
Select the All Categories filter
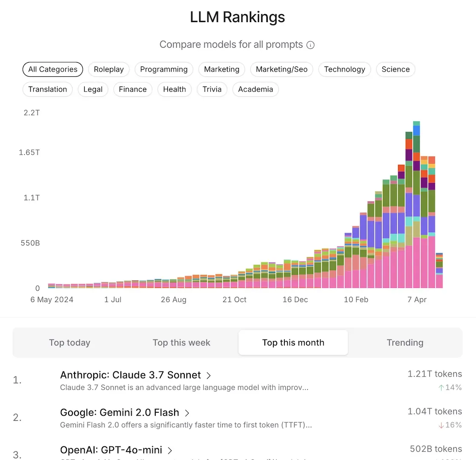point(53,69)
